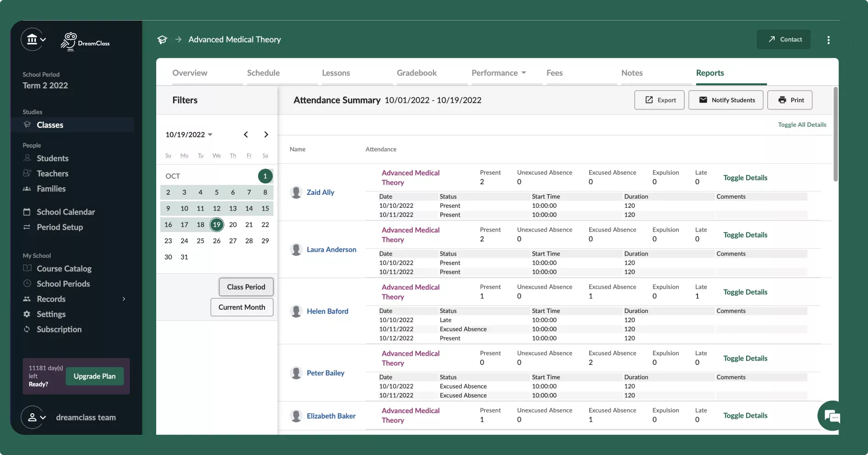Open the live chat bubble icon
Image resolution: width=868 pixels, height=455 pixels.
click(832, 416)
